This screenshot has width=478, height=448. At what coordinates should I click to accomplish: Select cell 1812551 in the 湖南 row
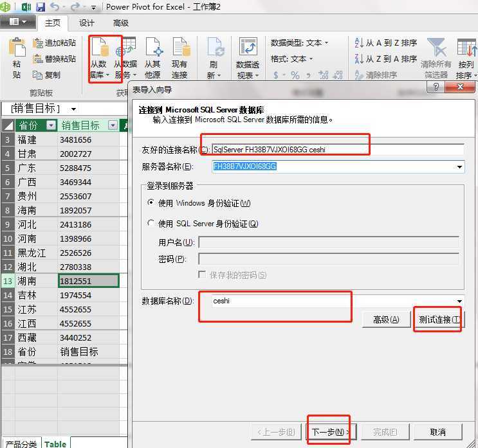click(88, 281)
